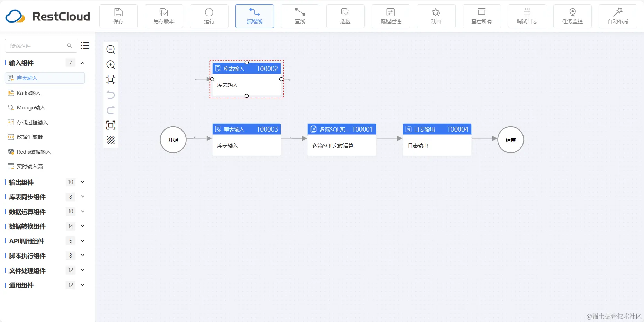Image resolution: width=644 pixels, height=322 pixels.
Task: Toggle the 动画 animation button
Action: 436,16
